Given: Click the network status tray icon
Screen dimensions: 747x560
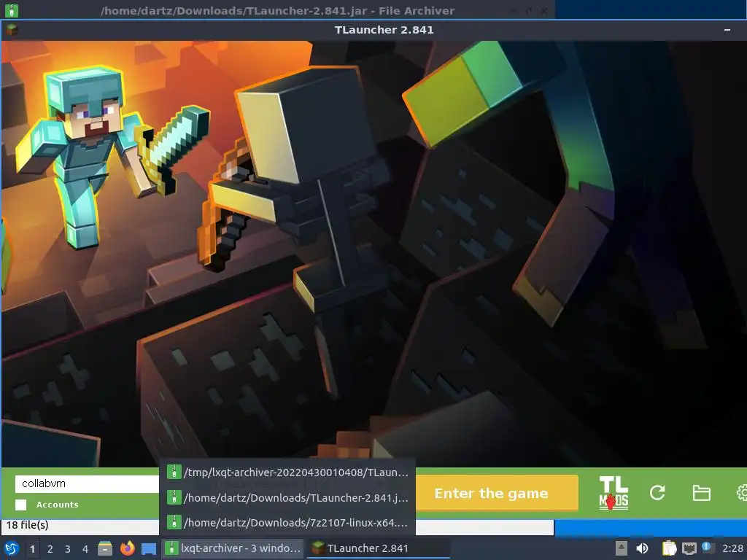Looking at the screenshot, I should [x=689, y=548].
